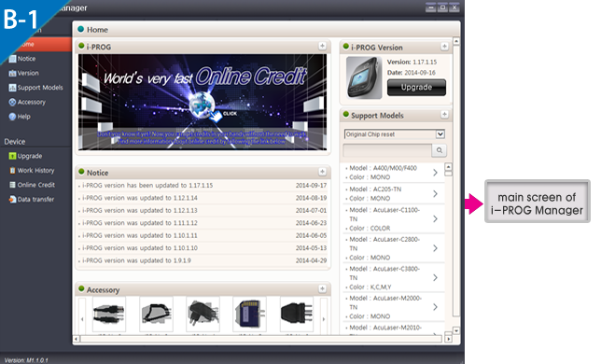Click horizontal scrollbar left arrow
Viewport: 601px width, 364px height.
click(77, 339)
